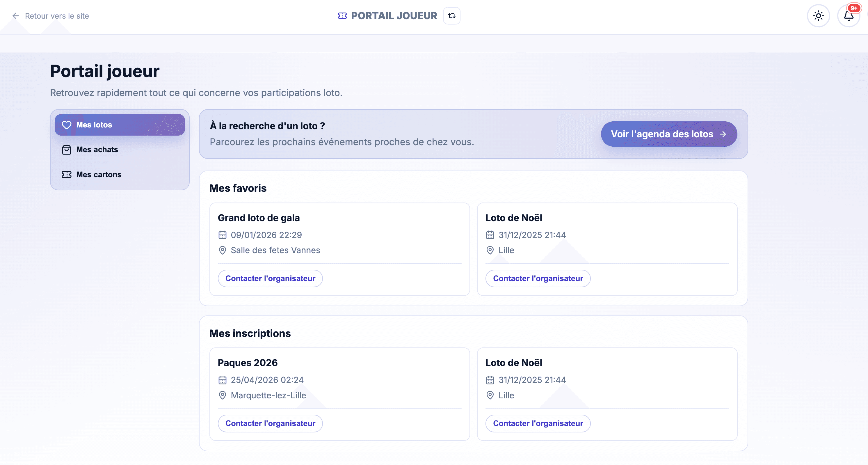Contact organizer of favorite Loto de Noël

point(538,278)
